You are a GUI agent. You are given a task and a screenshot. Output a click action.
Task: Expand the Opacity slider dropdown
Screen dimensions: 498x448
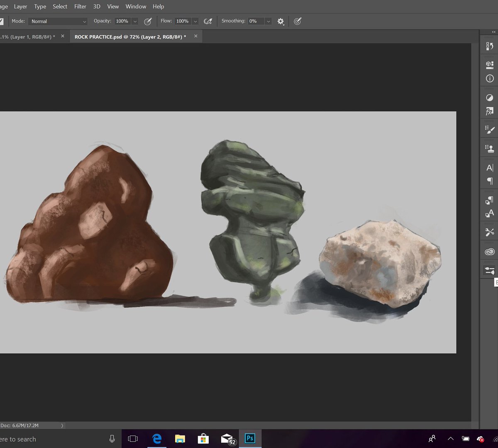[135, 22]
